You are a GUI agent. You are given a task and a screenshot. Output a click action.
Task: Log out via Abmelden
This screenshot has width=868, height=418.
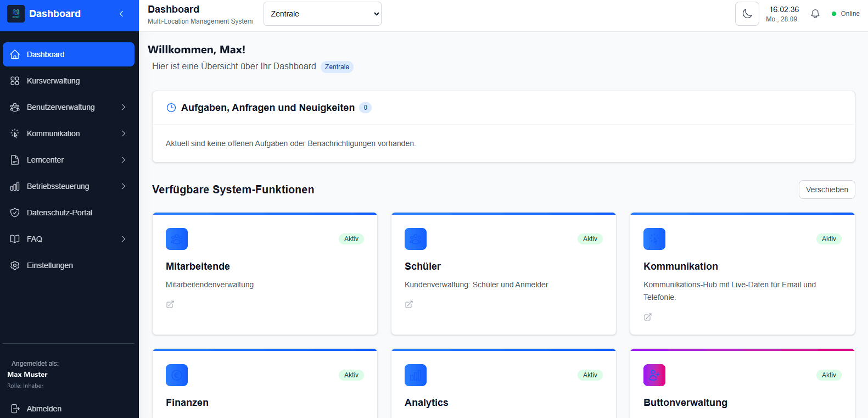tap(69, 409)
